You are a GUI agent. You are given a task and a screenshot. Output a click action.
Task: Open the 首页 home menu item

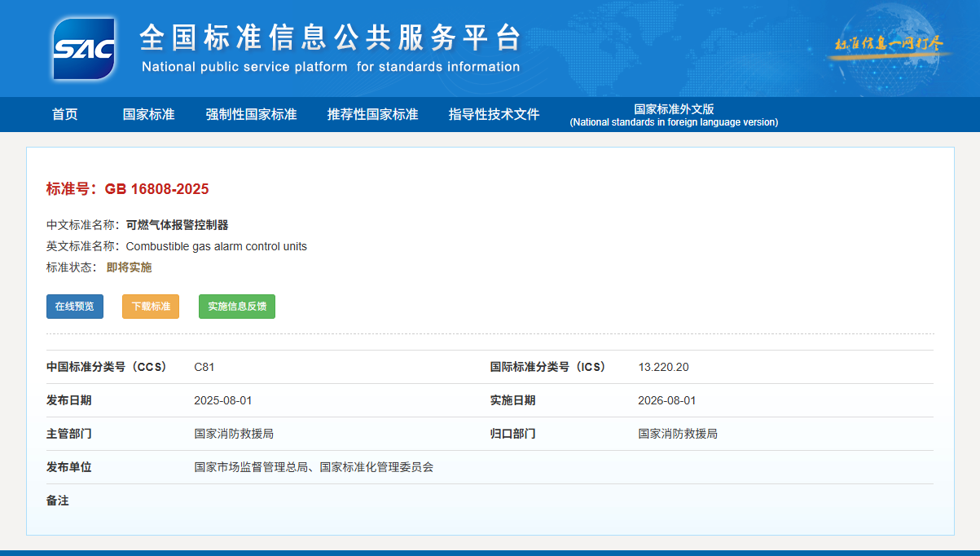pos(65,114)
